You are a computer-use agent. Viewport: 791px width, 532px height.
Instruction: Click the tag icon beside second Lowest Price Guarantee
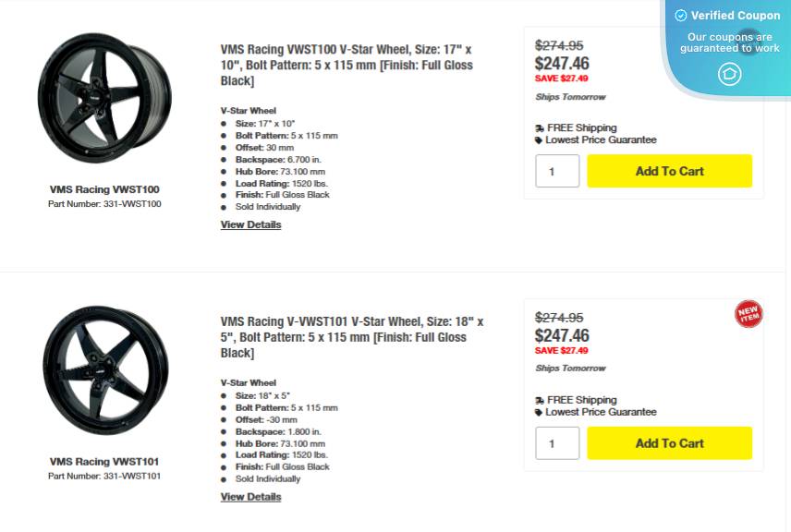coord(540,412)
